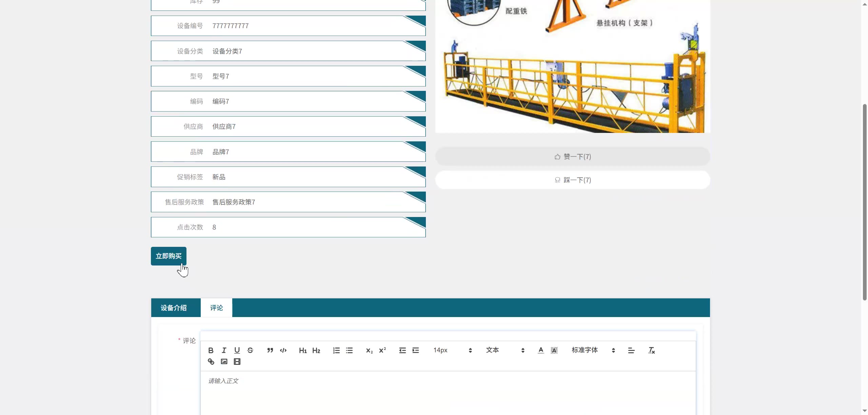This screenshot has width=868, height=415.
Task: Open the text color picker
Action: [541, 350]
